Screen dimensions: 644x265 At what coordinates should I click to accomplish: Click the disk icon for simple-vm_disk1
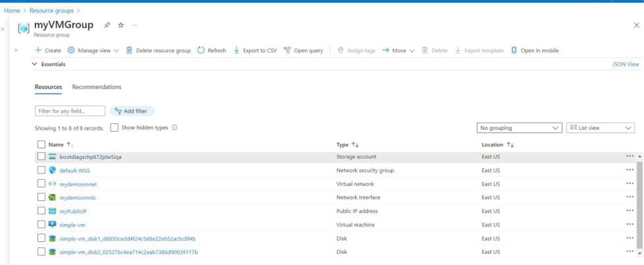click(x=52, y=238)
